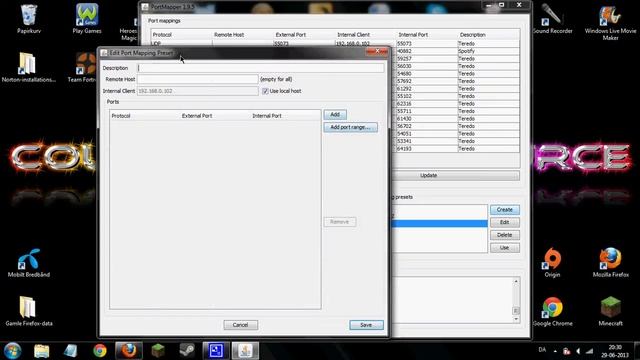Viewport: 640px width, 360px height.
Task: Switch to blue-square app in taskbar
Action: pos(216,351)
